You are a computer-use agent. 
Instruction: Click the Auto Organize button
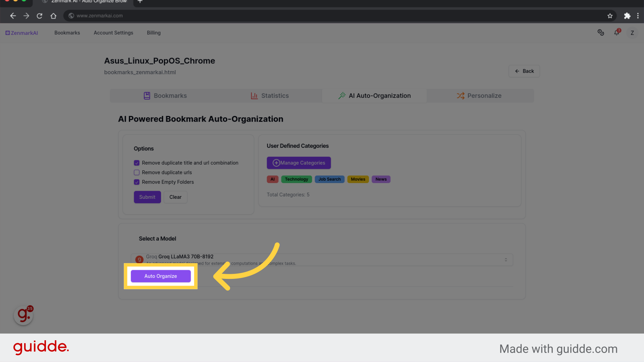pyautogui.click(x=161, y=276)
